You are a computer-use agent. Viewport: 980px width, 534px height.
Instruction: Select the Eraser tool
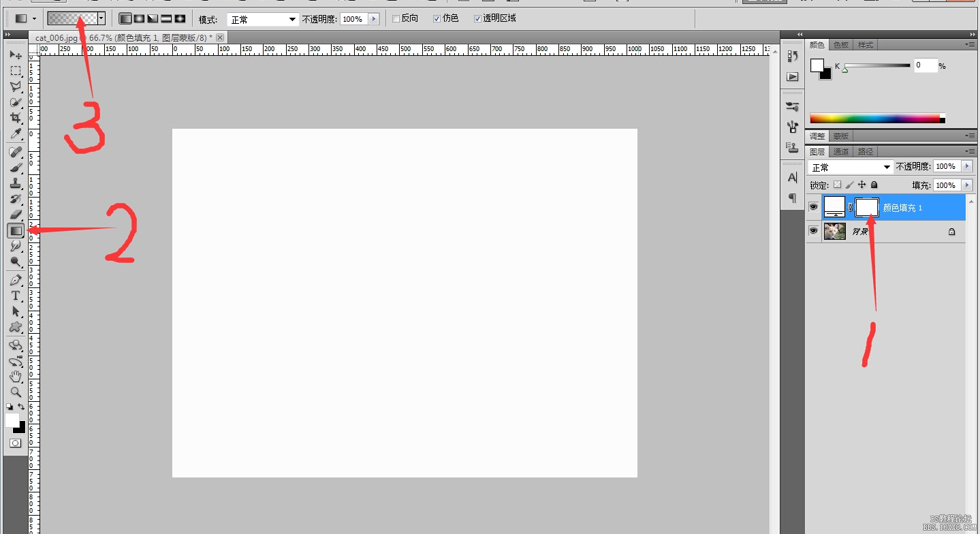pyautogui.click(x=16, y=215)
